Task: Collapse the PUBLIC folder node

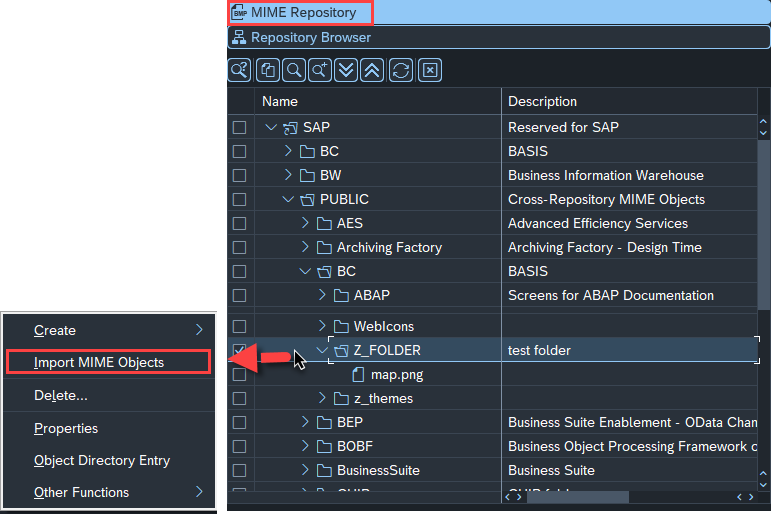Action: 288,199
